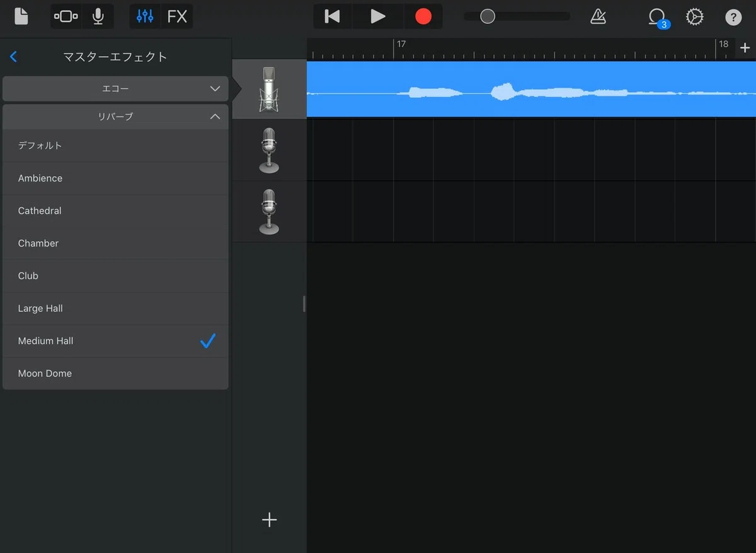Toggle the metronome icon
The width and height of the screenshot is (756, 553).
pyautogui.click(x=598, y=16)
